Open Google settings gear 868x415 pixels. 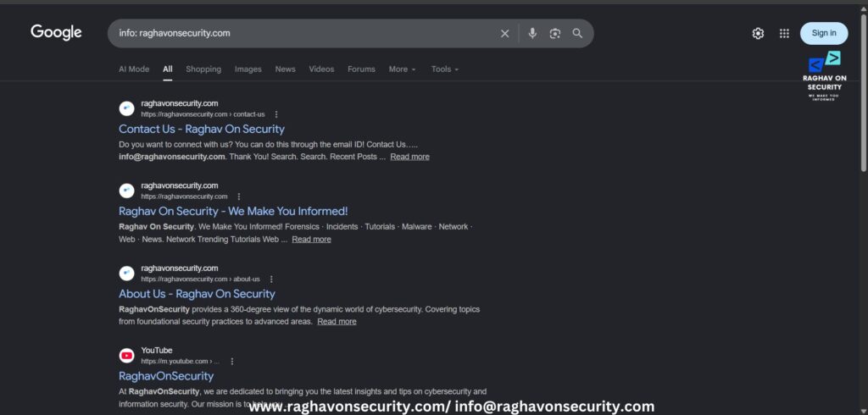[x=758, y=34]
